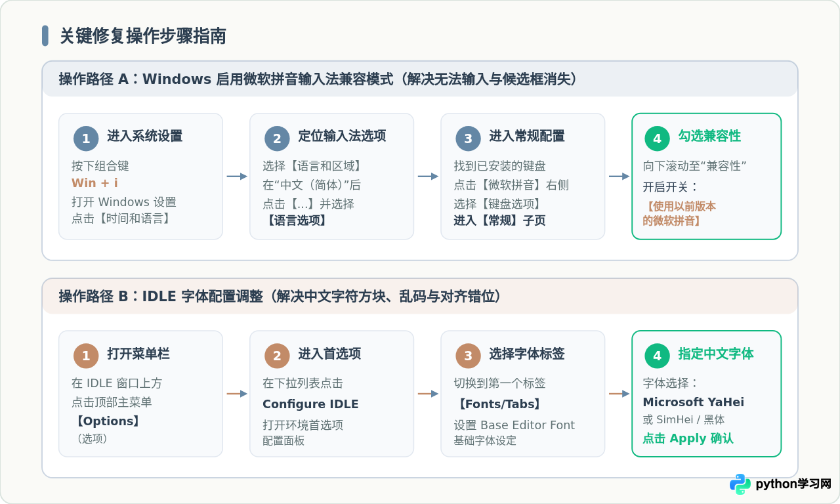
Task: Click the step heading 打开菜单栏
Action: click(x=138, y=354)
